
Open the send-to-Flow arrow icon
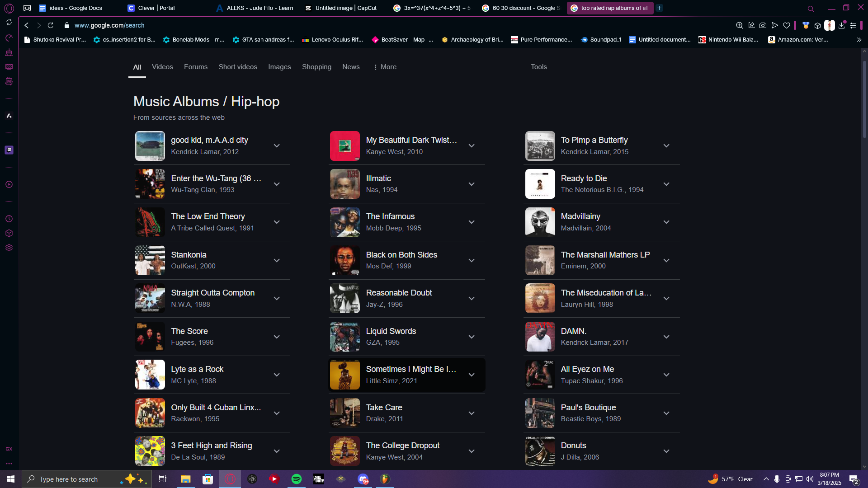coord(775,25)
